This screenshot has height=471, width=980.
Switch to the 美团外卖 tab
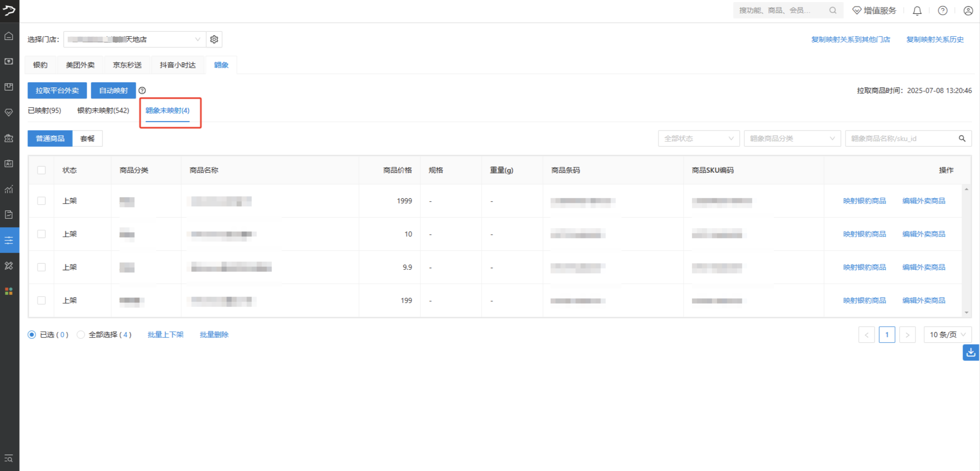click(x=80, y=65)
